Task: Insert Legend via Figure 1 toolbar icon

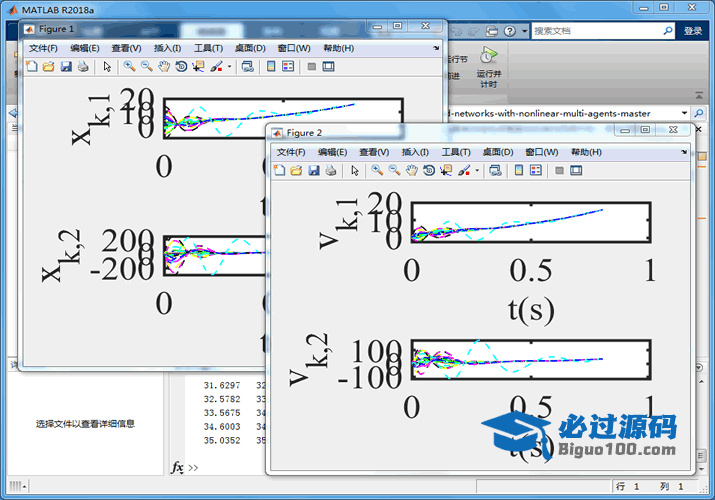Action: (x=288, y=67)
